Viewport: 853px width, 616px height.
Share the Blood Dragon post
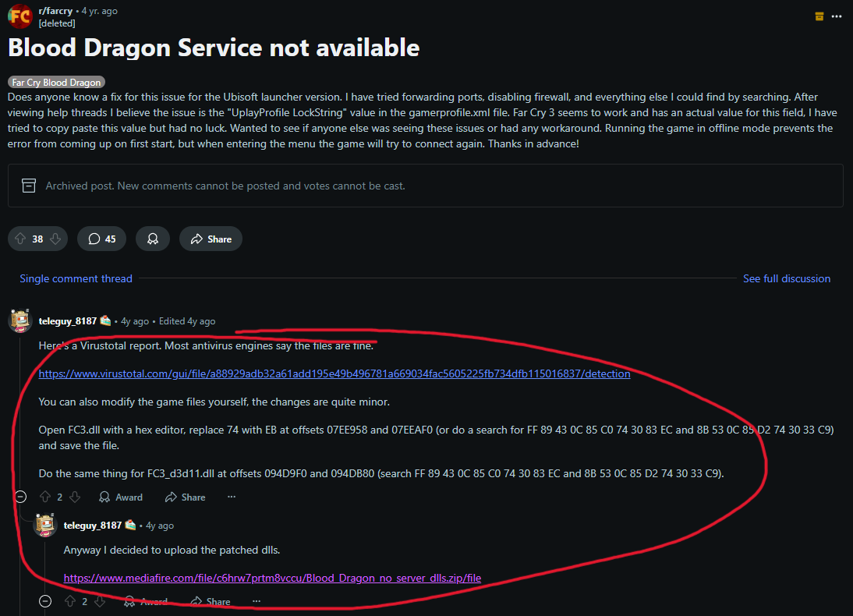(x=211, y=239)
